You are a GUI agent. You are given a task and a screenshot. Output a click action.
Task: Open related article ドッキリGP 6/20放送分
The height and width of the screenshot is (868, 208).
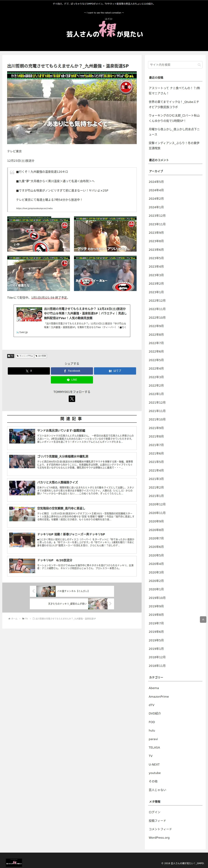[72, 566]
